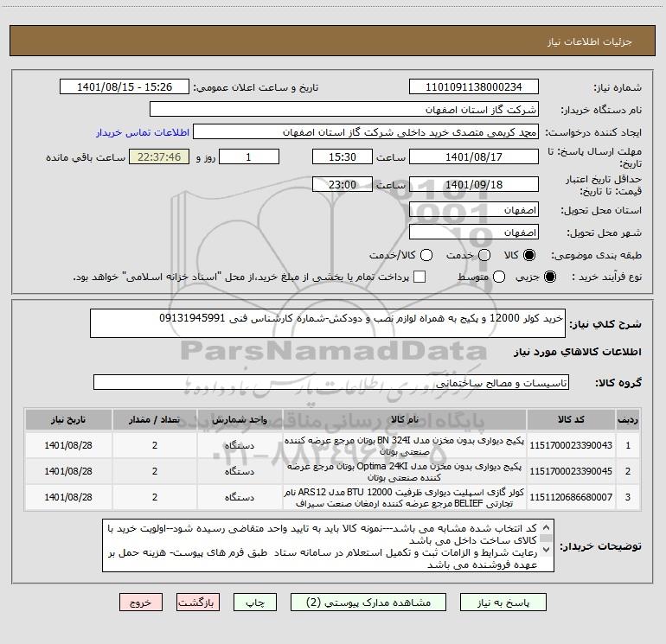The width and height of the screenshot is (666, 644).
Task: Click the تعداد / مقدار column header
Action: pyautogui.click(x=155, y=419)
